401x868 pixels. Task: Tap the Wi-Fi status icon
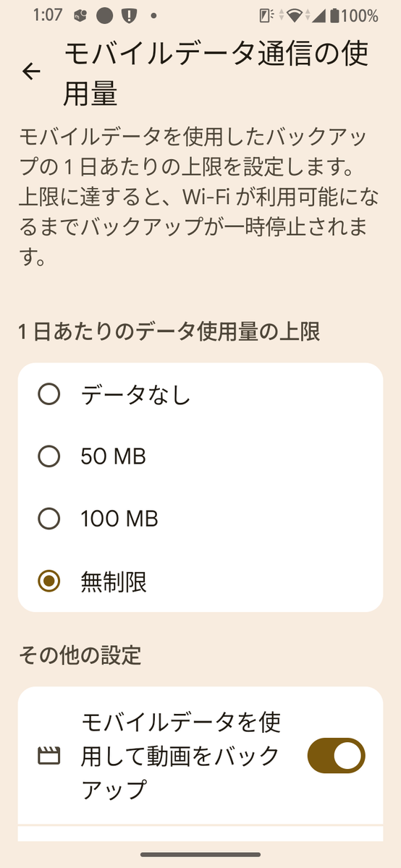[294, 15]
